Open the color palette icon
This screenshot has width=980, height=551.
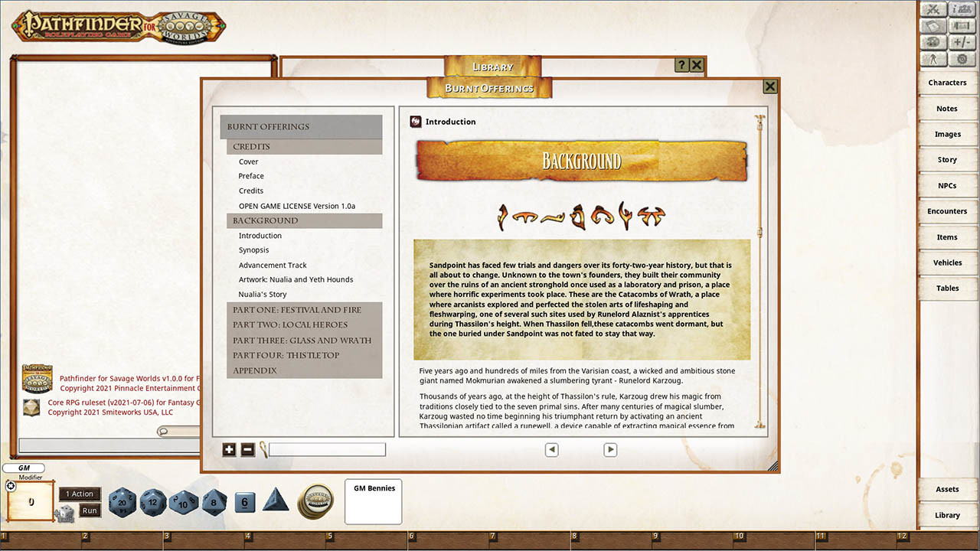click(933, 43)
